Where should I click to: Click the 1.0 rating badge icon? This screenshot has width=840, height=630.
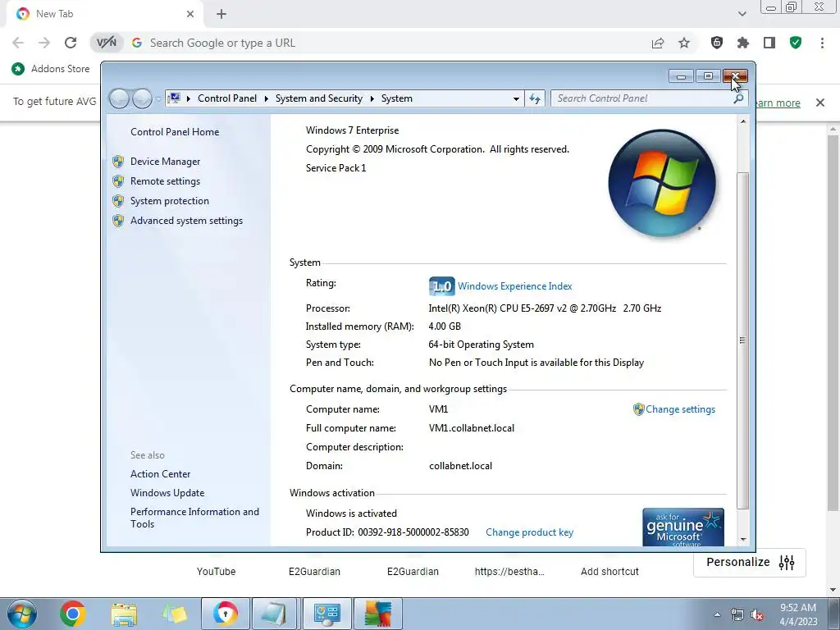coord(441,286)
